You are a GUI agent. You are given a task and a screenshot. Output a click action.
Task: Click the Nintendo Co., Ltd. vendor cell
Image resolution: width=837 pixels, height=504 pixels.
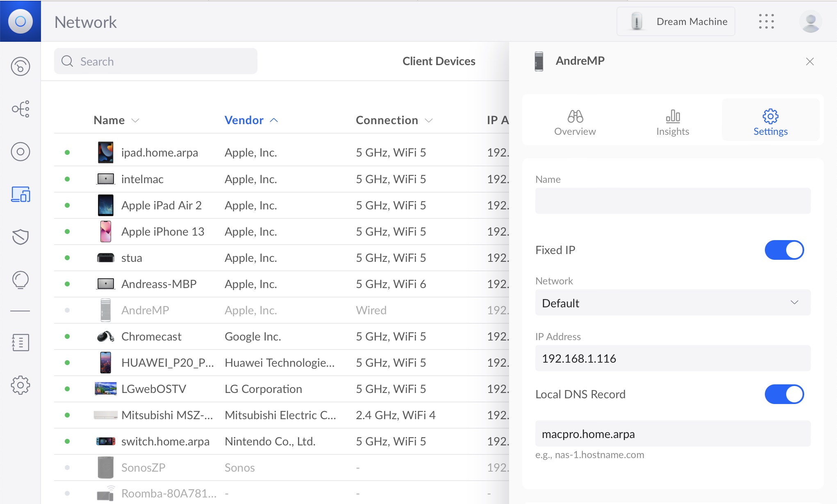point(270,441)
